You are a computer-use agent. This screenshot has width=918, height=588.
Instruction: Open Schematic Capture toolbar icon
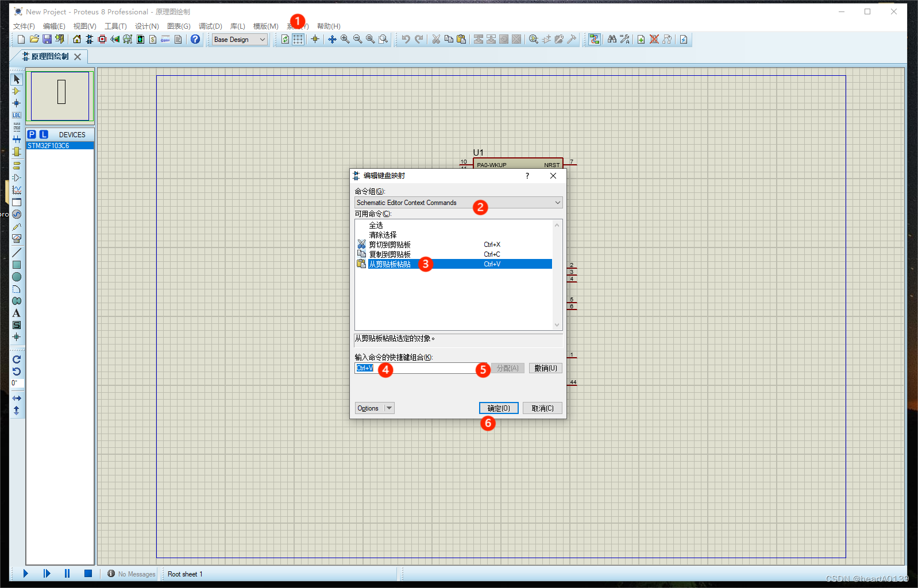point(90,39)
